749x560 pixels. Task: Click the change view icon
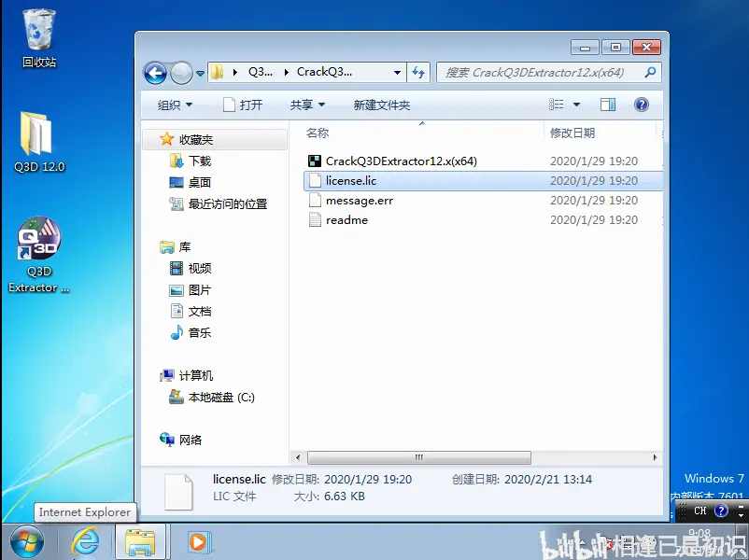click(x=557, y=105)
